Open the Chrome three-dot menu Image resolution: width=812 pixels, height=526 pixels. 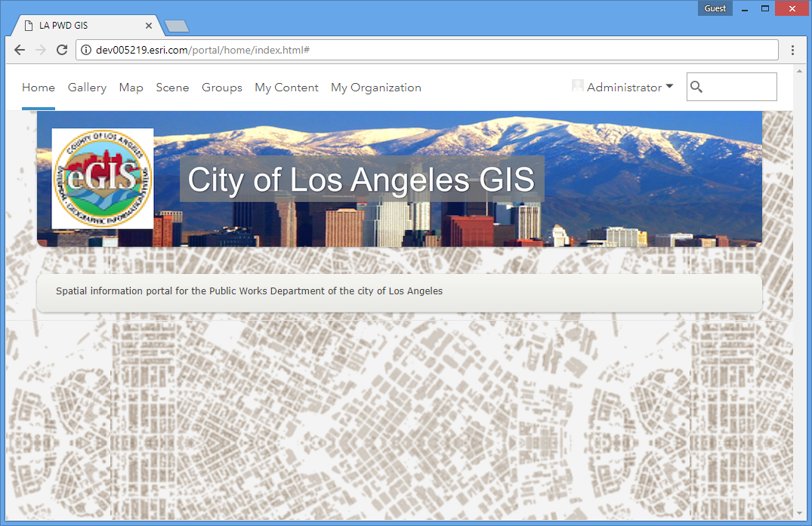coord(792,50)
